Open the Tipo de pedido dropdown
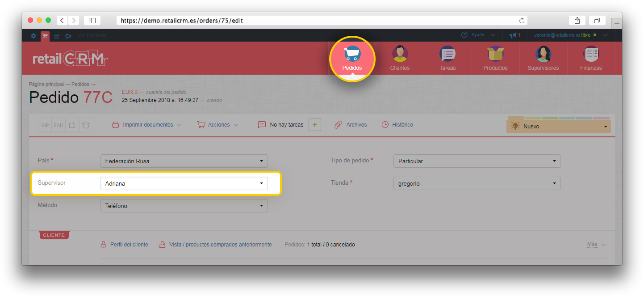The width and height of the screenshot is (644, 297). (x=477, y=161)
